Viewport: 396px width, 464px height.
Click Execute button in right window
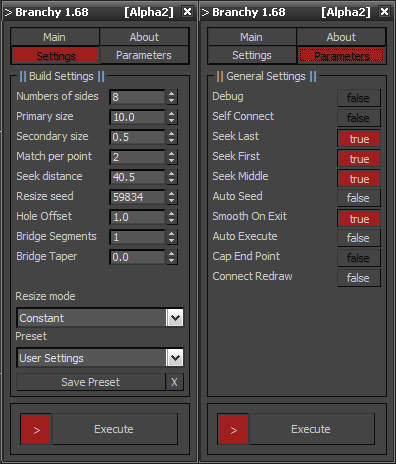311,429
